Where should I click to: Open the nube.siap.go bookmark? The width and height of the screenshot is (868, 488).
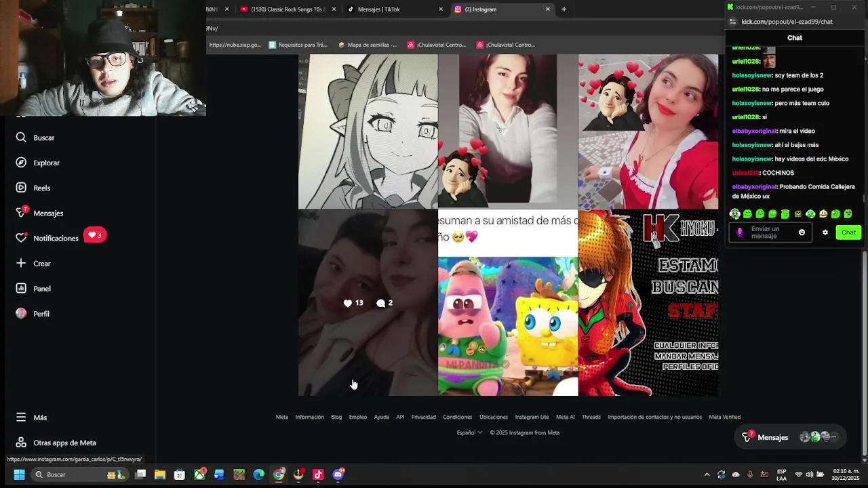coord(235,45)
